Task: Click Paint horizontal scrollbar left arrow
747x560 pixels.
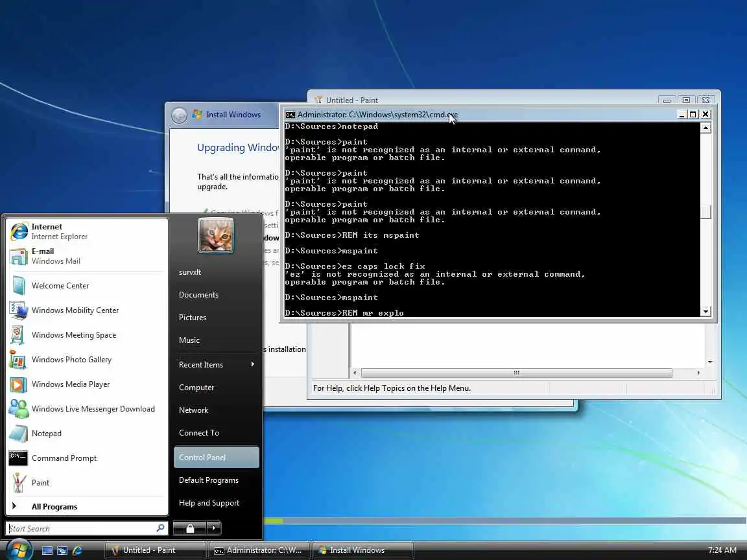Action: click(355, 373)
